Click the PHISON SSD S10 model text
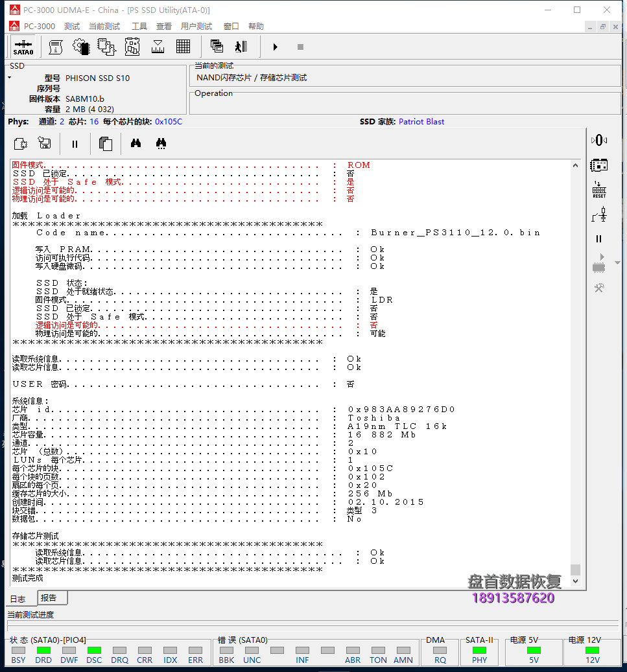This screenshot has width=627, height=672. [97, 78]
